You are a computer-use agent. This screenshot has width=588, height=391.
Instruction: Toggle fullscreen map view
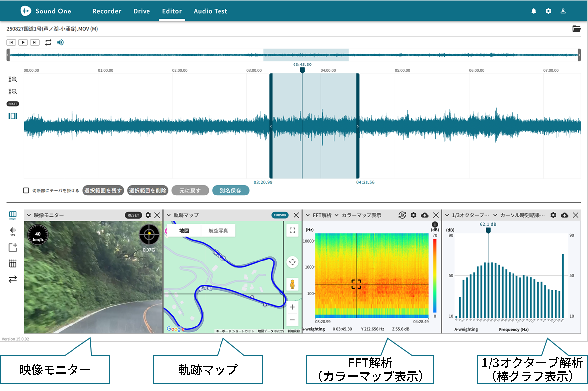coord(292,231)
